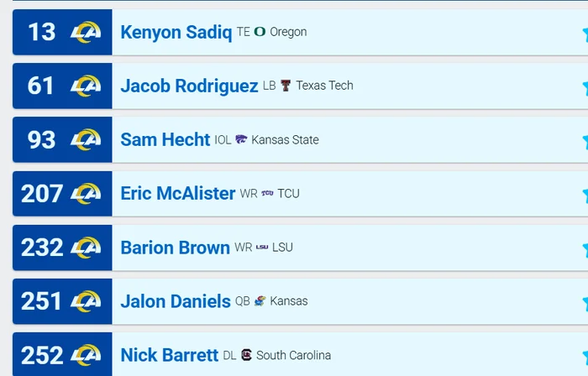This screenshot has height=376, width=588.
Task: Click the Oregon college logo
Action: (x=260, y=32)
